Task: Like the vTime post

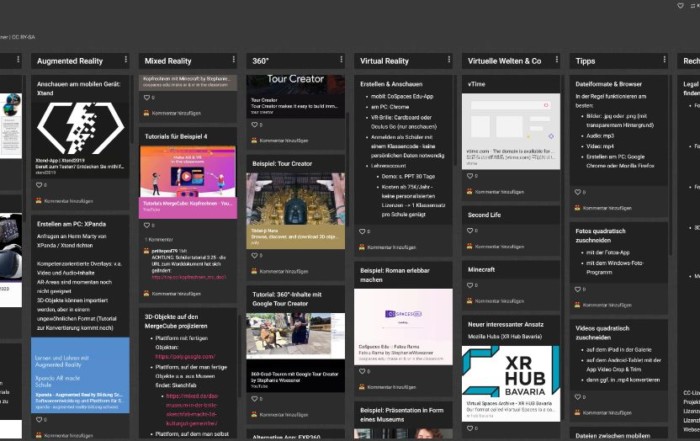Action: point(469,175)
